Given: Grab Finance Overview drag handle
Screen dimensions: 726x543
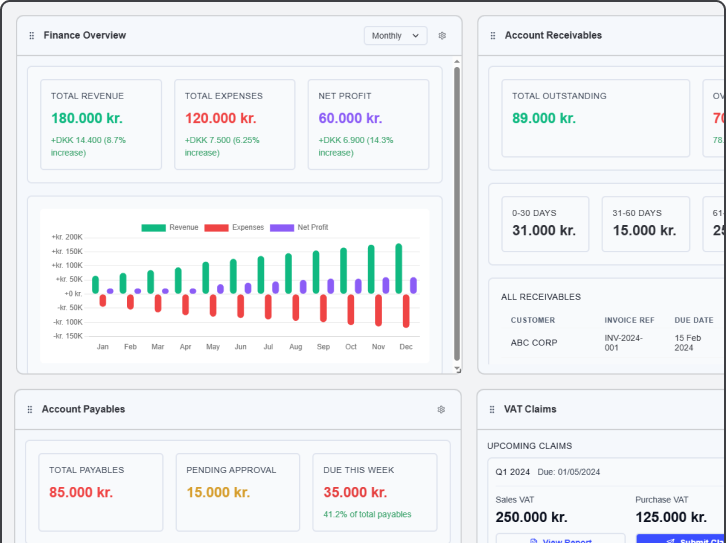Looking at the screenshot, I should coord(32,36).
